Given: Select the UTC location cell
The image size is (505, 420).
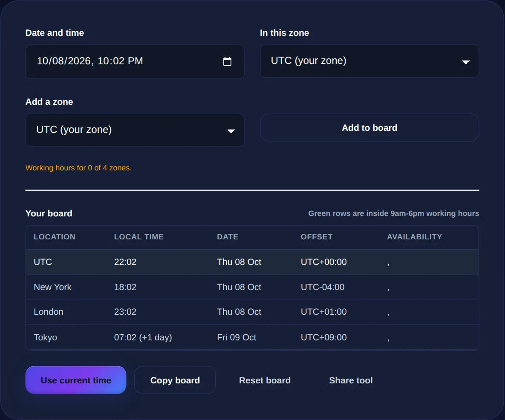Looking at the screenshot, I should click(43, 262).
